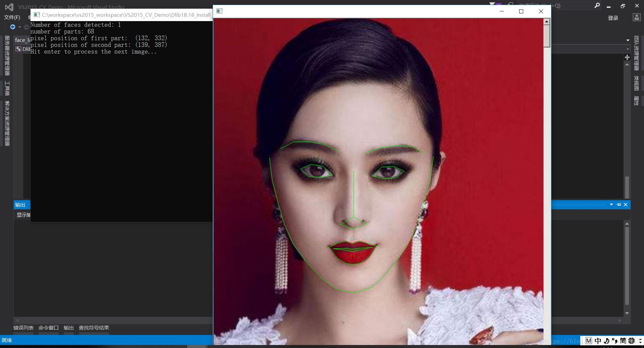644x348 pixels.
Task: Click the user account avatar icon
Action: pos(636,17)
